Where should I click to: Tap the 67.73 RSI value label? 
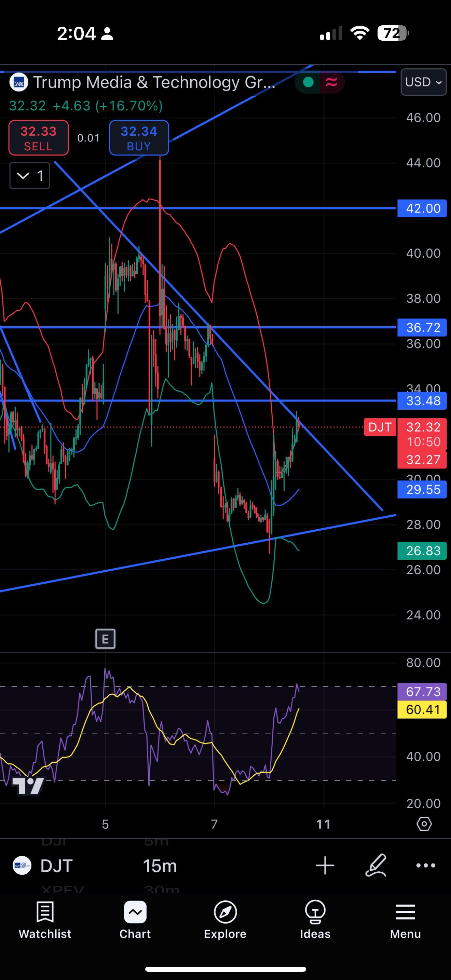(x=422, y=691)
